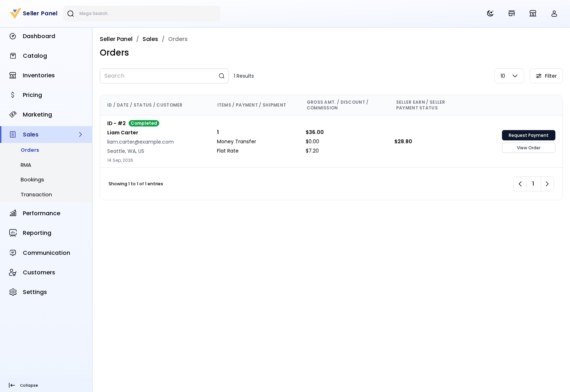Click the Filter button label

point(551,76)
